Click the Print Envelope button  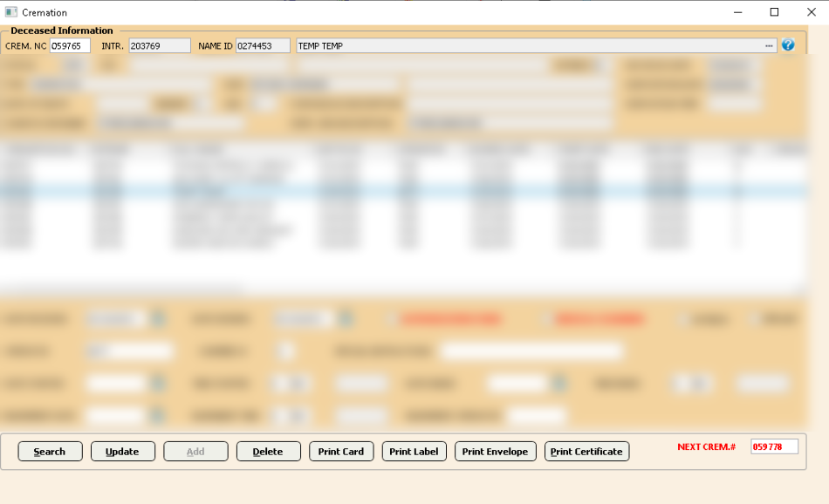495,452
